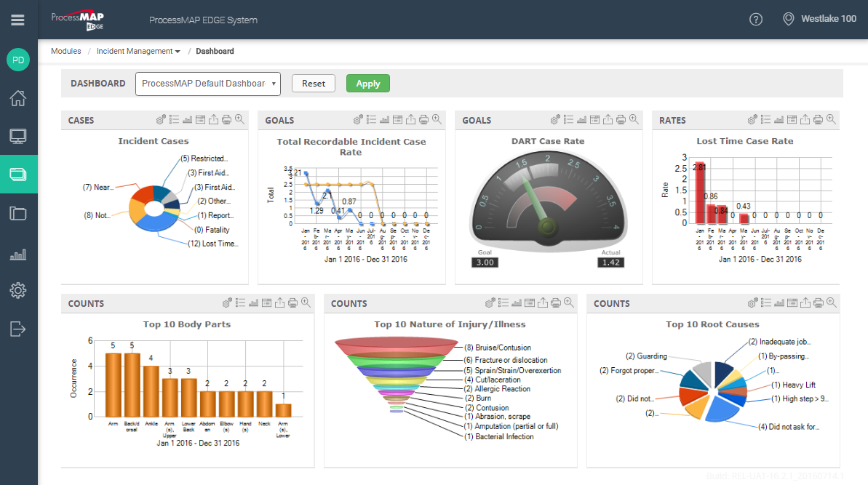Image resolution: width=868 pixels, height=485 pixels.
Task: Click the Help question mark icon
Action: pyautogui.click(x=756, y=19)
